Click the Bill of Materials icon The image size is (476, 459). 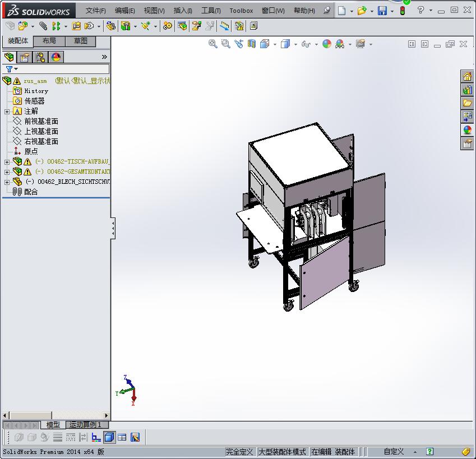pyautogui.click(x=182, y=26)
